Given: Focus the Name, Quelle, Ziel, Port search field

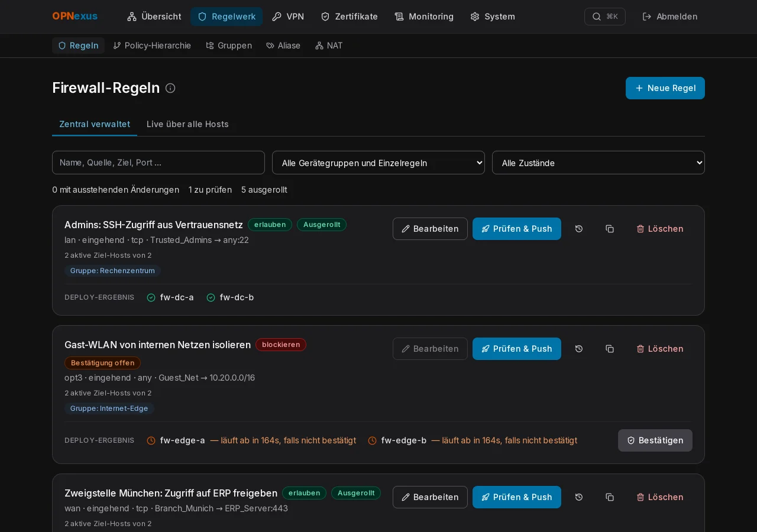Looking at the screenshot, I should [x=158, y=163].
